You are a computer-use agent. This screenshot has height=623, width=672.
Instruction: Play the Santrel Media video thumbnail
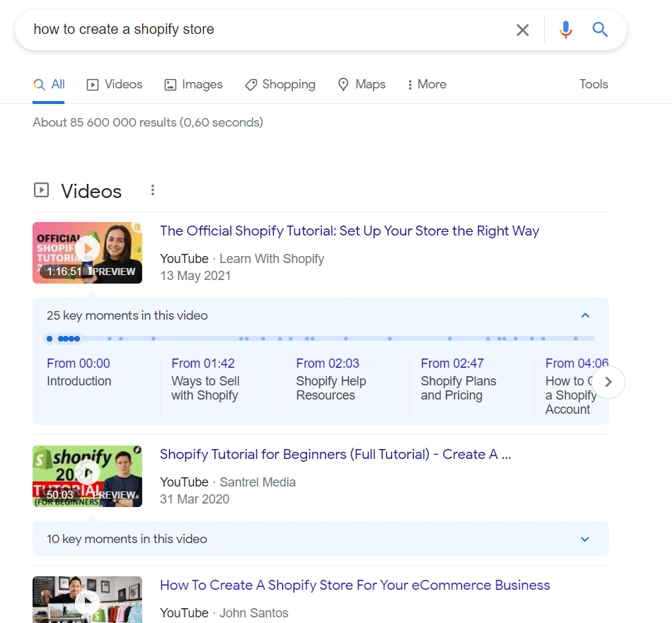coord(88,477)
